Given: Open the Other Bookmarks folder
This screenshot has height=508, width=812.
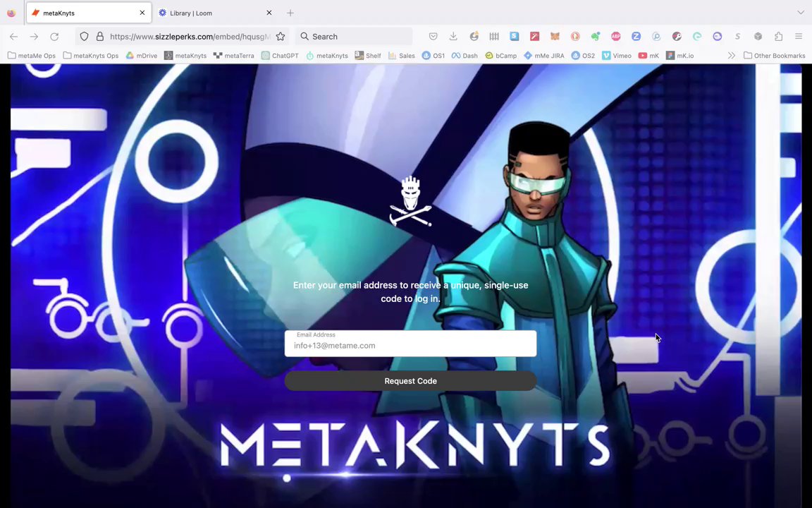Looking at the screenshot, I should 774,56.
